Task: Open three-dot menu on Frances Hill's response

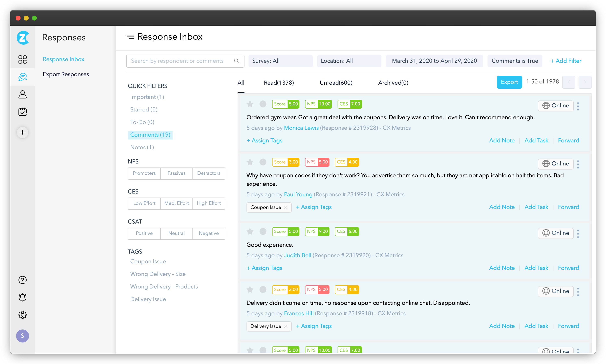Action: tap(578, 292)
